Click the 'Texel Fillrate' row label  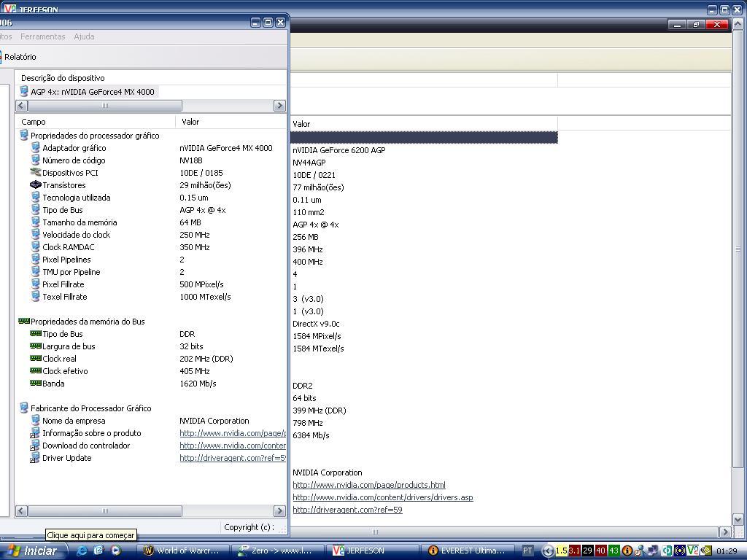[x=65, y=297]
